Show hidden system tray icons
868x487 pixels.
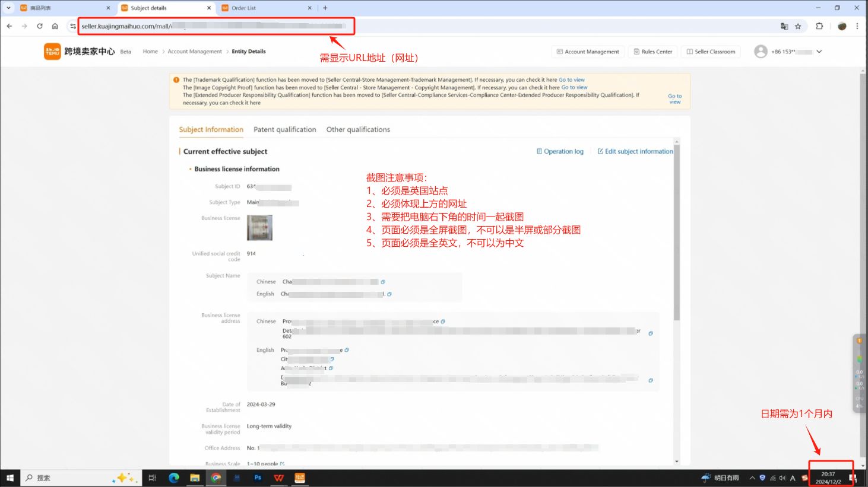[752, 478]
